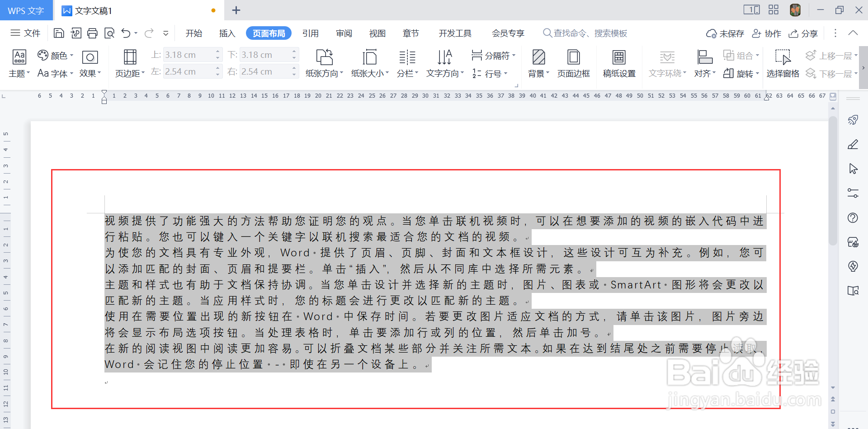Switch to the 会员专享 tab
The height and width of the screenshot is (429, 868).
508,33
